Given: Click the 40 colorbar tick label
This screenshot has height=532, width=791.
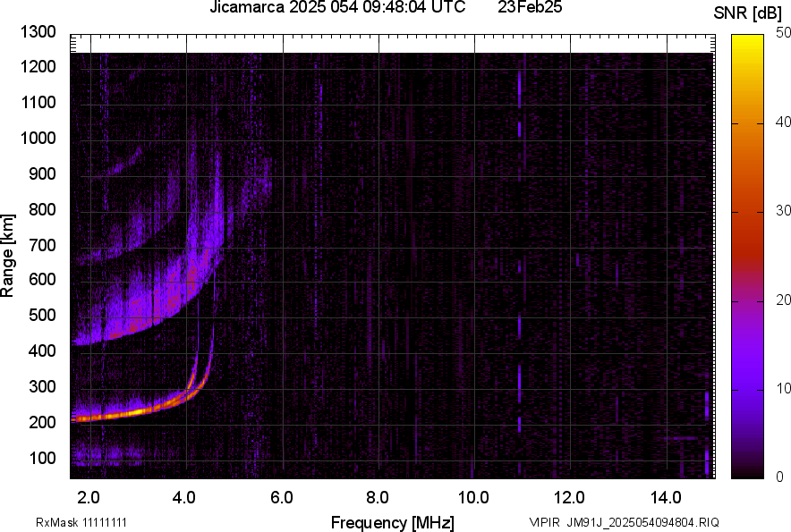Looking at the screenshot, I should click(x=784, y=122).
